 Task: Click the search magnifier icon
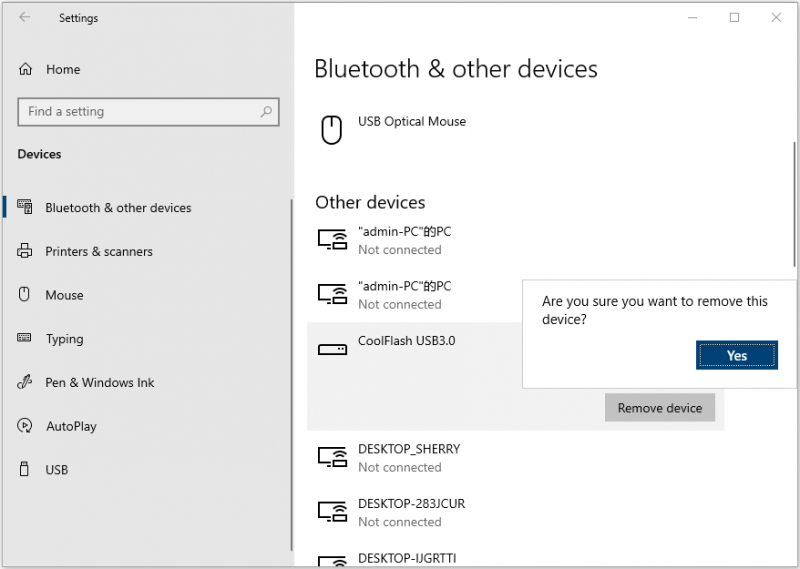pyautogui.click(x=266, y=111)
